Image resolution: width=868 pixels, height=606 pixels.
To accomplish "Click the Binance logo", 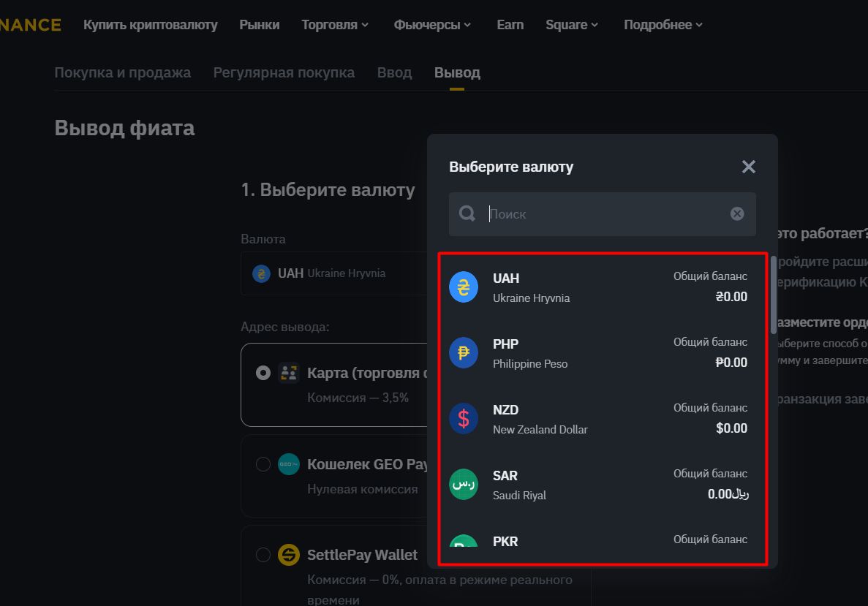I will click(x=31, y=25).
